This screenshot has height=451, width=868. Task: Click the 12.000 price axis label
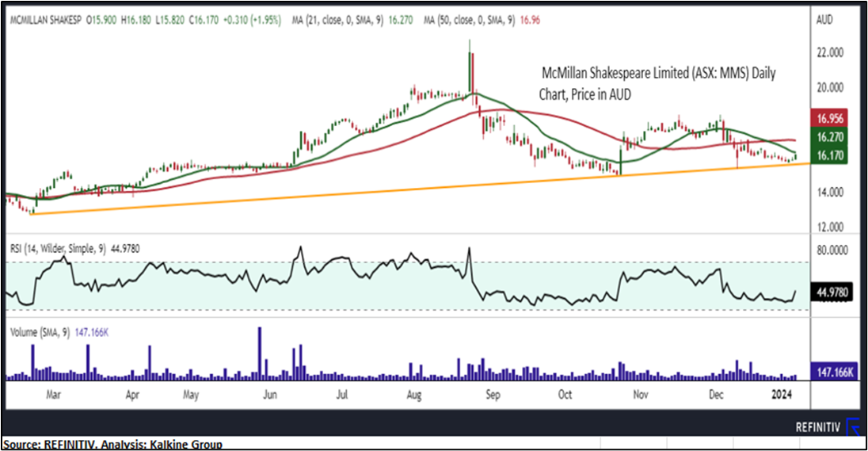tap(830, 227)
